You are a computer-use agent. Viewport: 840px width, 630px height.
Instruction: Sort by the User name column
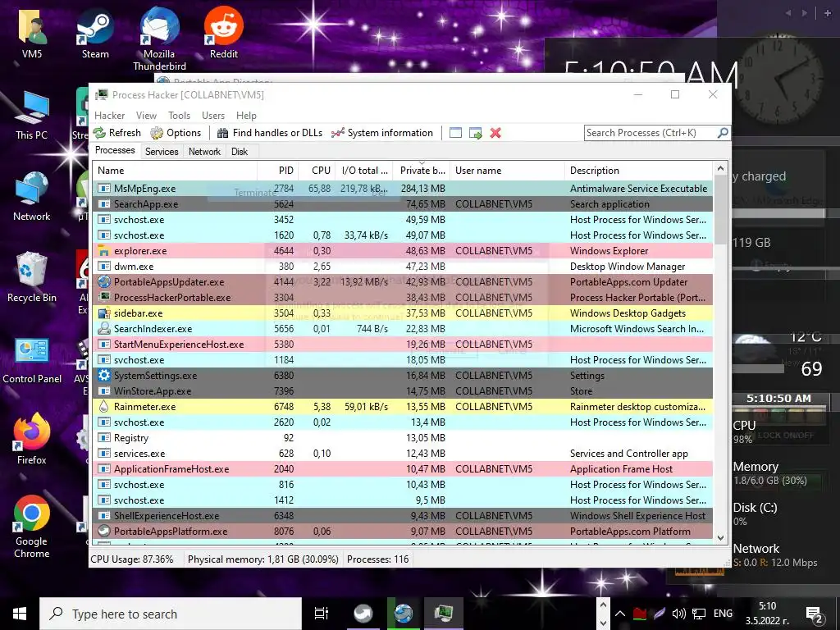coord(507,171)
